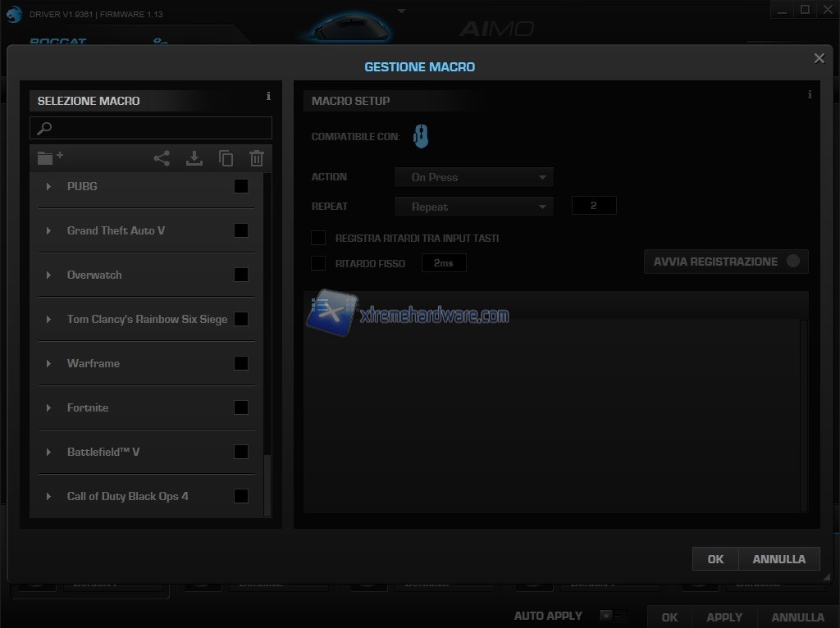Click the duplicate macro copy icon
840x628 pixels.
(226, 159)
